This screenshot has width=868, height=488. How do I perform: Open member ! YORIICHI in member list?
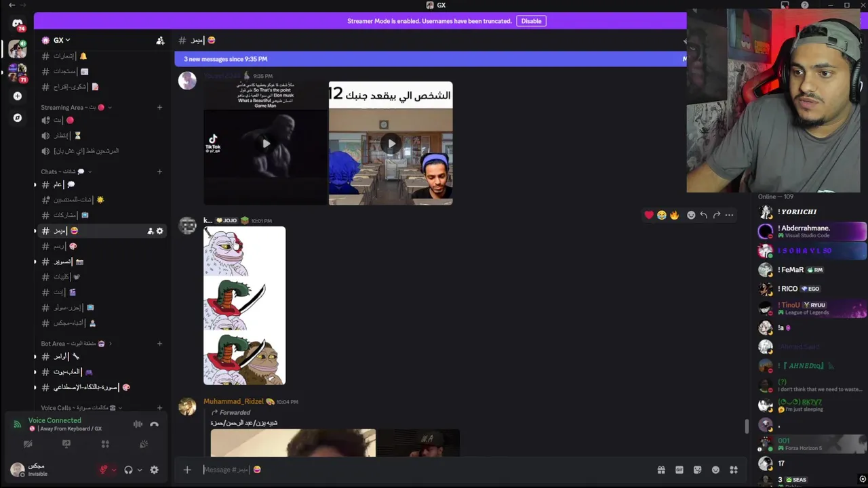812,211
